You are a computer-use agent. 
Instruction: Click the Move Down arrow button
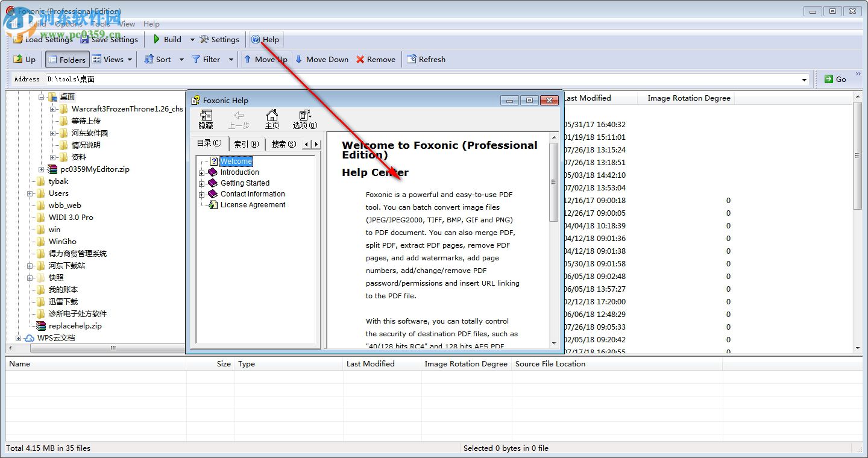(x=321, y=60)
